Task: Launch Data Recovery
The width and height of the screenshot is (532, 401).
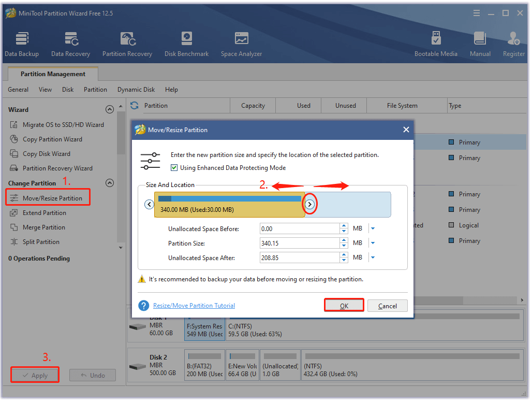Action: point(70,43)
